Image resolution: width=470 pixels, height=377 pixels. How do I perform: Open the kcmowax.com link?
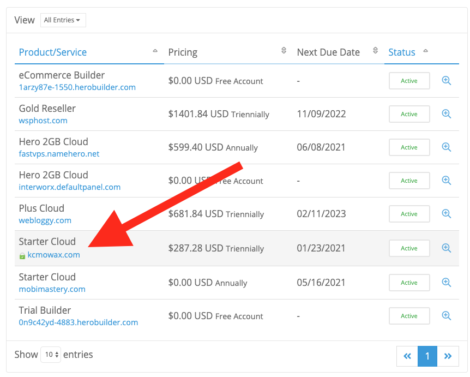tap(54, 255)
